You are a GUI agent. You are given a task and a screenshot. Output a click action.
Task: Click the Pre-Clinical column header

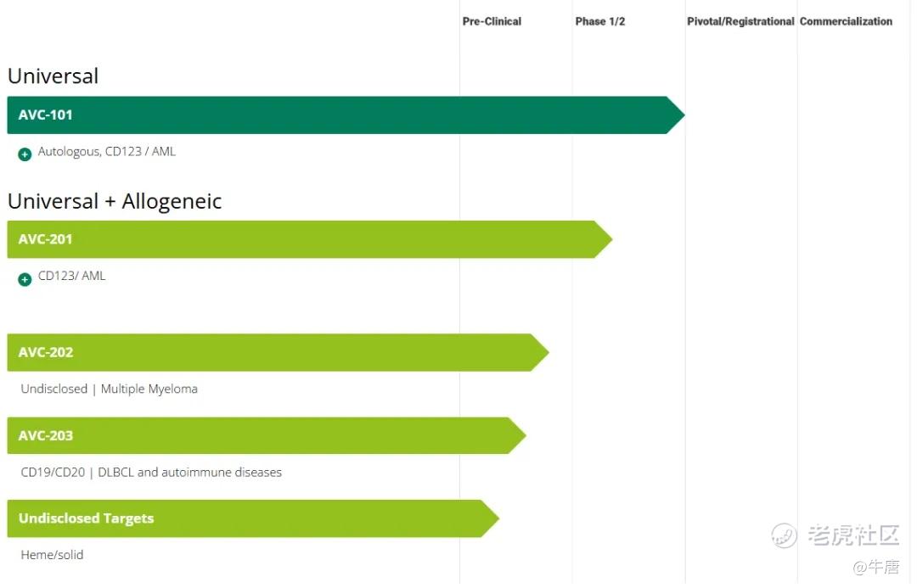point(492,21)
